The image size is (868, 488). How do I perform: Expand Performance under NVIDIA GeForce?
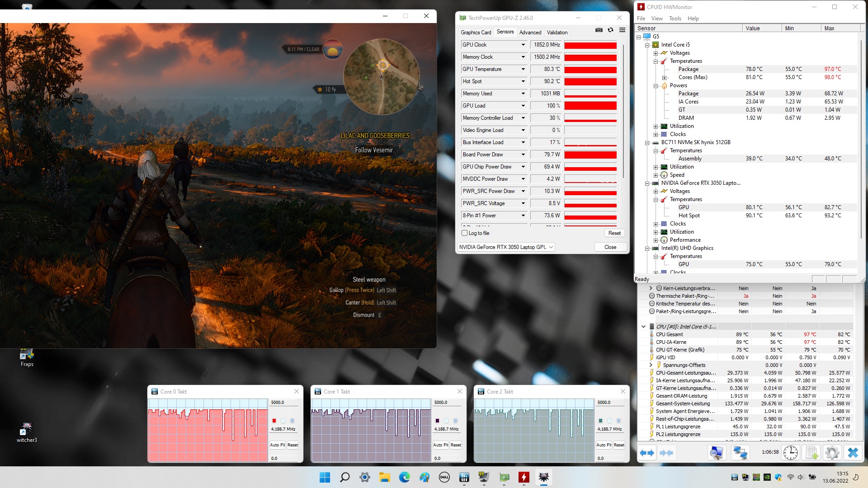point(656,240)
